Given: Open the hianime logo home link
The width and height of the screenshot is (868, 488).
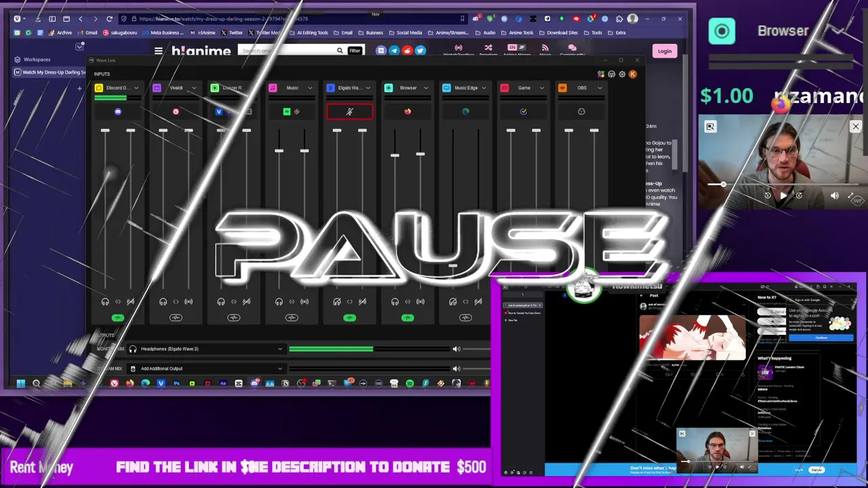Looking at the screenshot, I should coord(201,51).
